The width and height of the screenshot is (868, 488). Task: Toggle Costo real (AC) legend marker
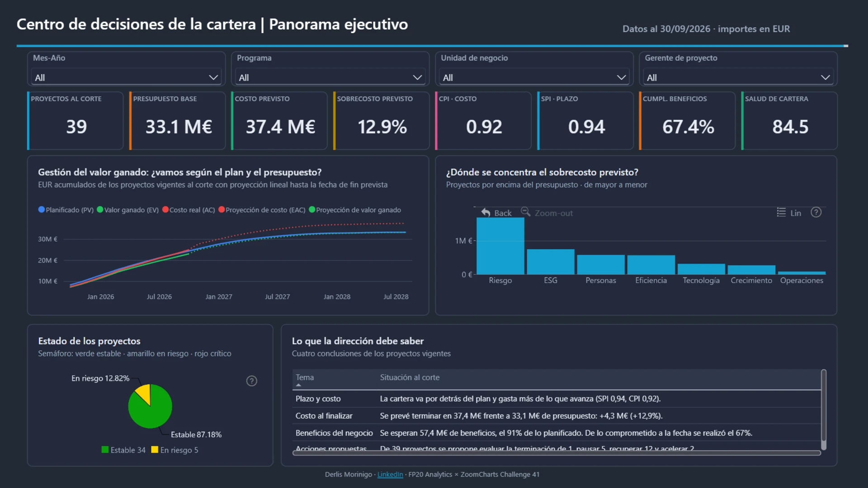165,210
